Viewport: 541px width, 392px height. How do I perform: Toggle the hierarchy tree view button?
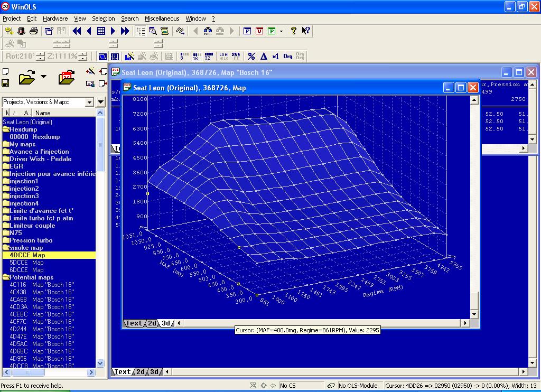(x=141, y=31)
